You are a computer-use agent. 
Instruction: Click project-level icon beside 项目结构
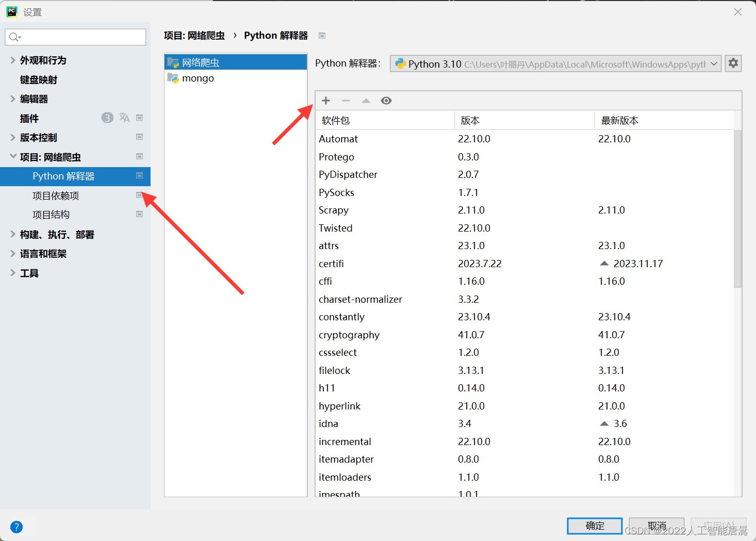pos(139,214)
